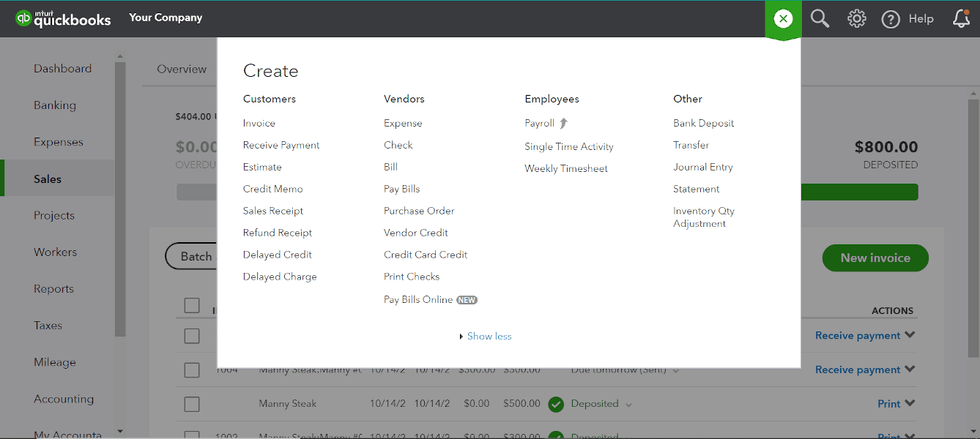Screen dimensions: 980x439
Task: Choose Estimate under Customers
Action: click(x=262, y=168)
